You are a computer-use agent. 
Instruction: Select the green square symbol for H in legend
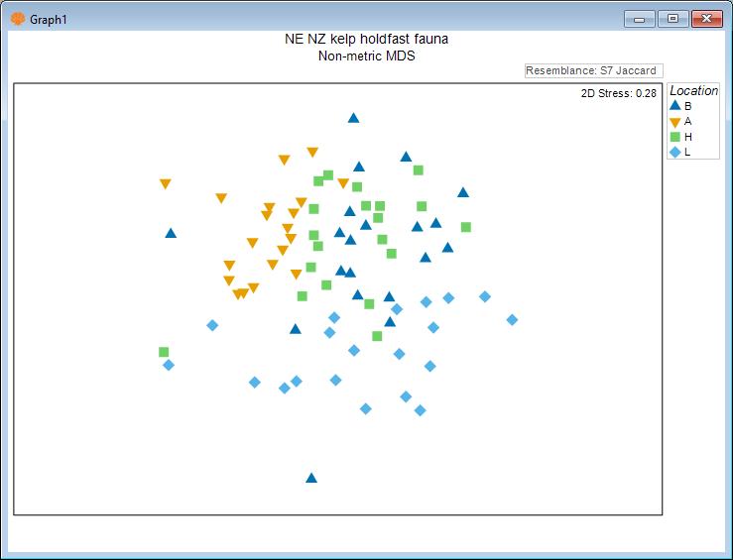point(675,137)
